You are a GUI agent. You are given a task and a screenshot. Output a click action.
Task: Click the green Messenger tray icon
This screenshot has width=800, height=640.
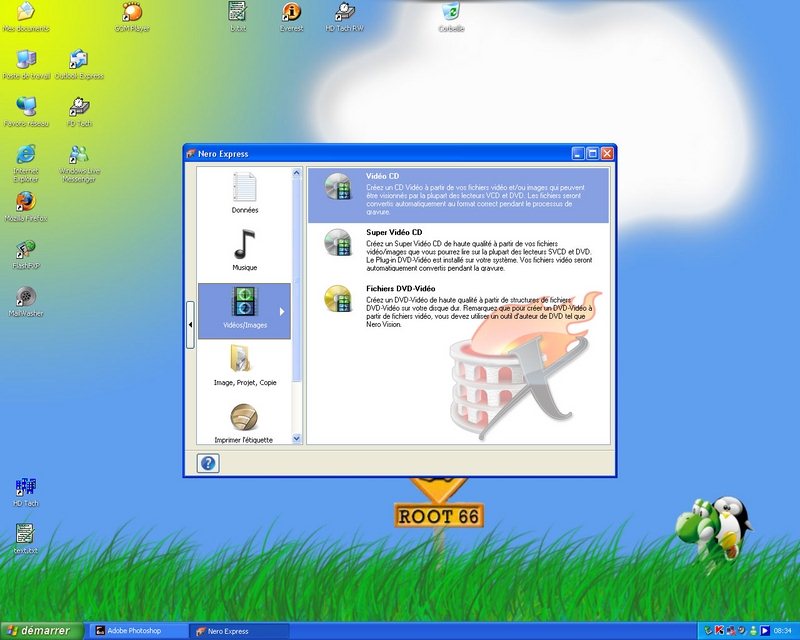753,631
